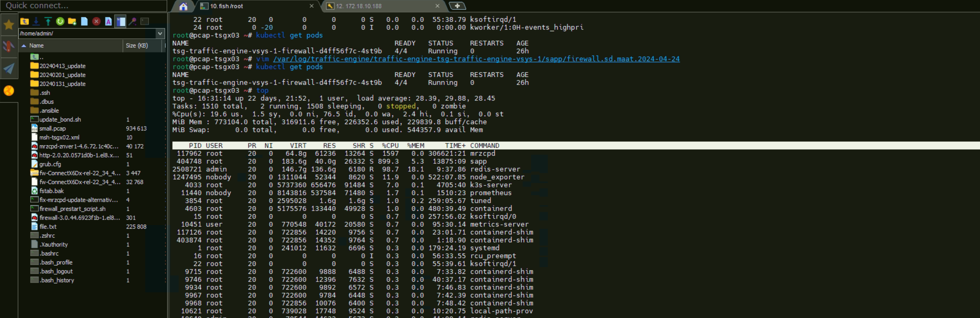Toggle the follow terminal folder button

[x=120, y=21]
